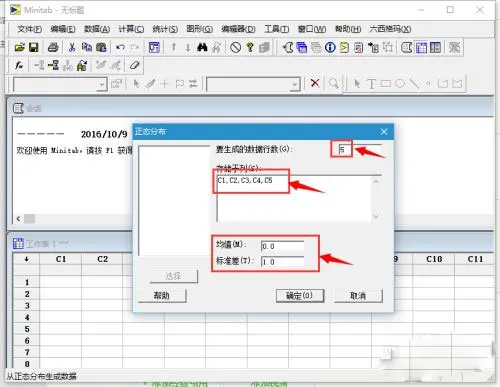The width and height of the screenshot is (500, 387).
Task: Click the Cancel circle-slash icon
Action: click(x=235, y=48)
